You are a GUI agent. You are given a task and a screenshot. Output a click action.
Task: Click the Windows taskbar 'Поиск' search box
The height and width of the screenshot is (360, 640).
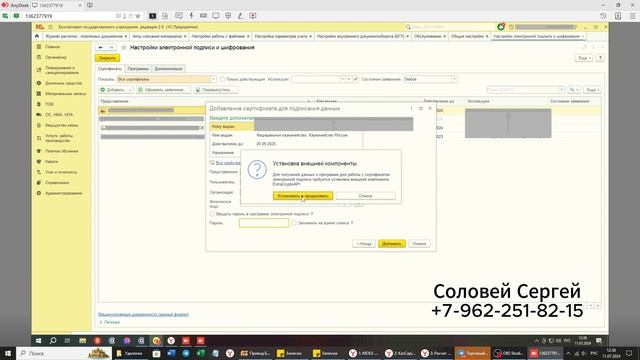[x=64, y=353]
